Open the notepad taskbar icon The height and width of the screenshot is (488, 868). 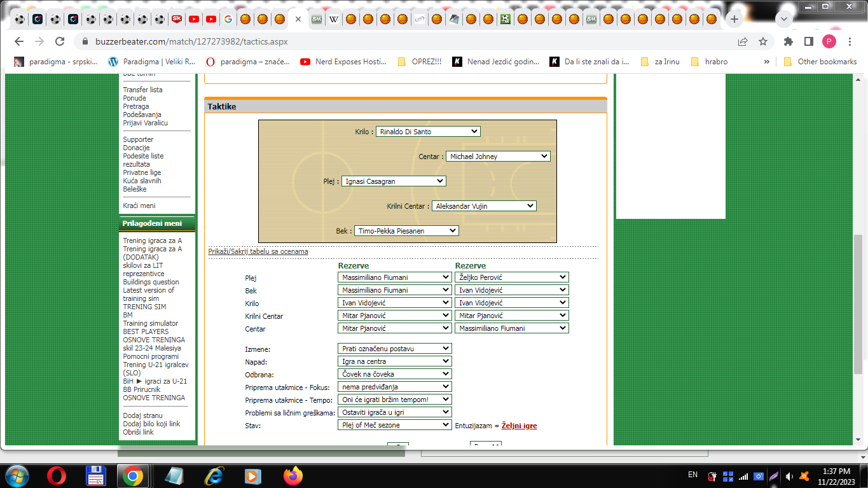point(174,475)
